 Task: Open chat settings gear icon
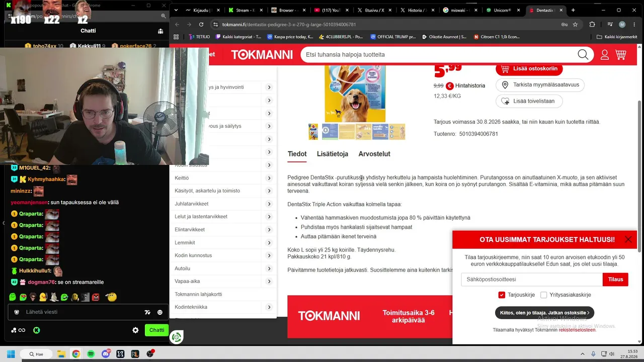[135, 330]
